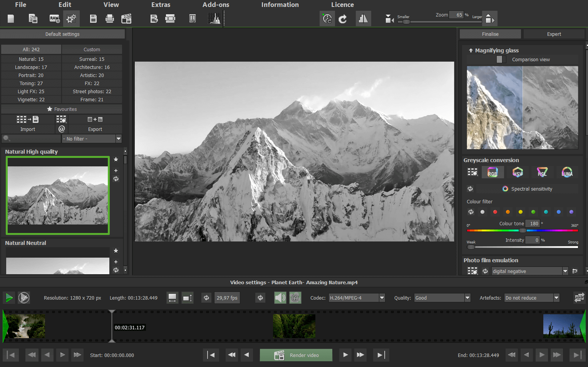This screenshot has height=367, width=588.
Task: Open the Add-ons menu
Action: [x=216, y=5]
